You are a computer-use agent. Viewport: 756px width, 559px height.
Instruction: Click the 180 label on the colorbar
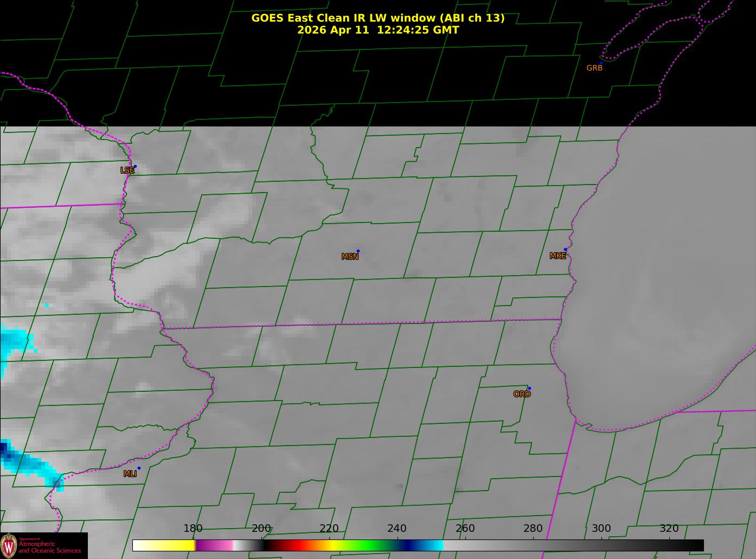click(x=193, y=529)
